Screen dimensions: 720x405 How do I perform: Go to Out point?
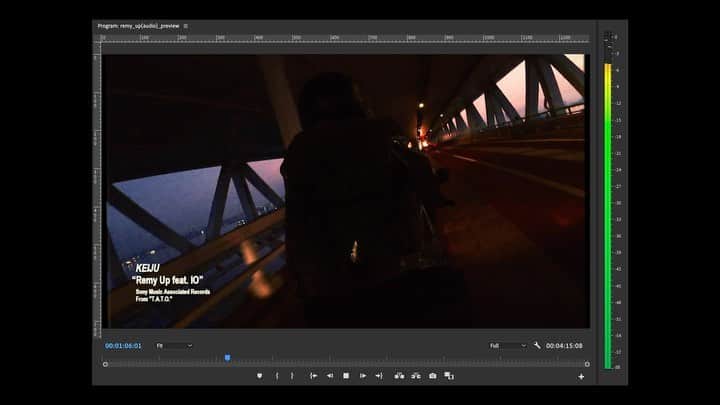(x=379, y=376)
